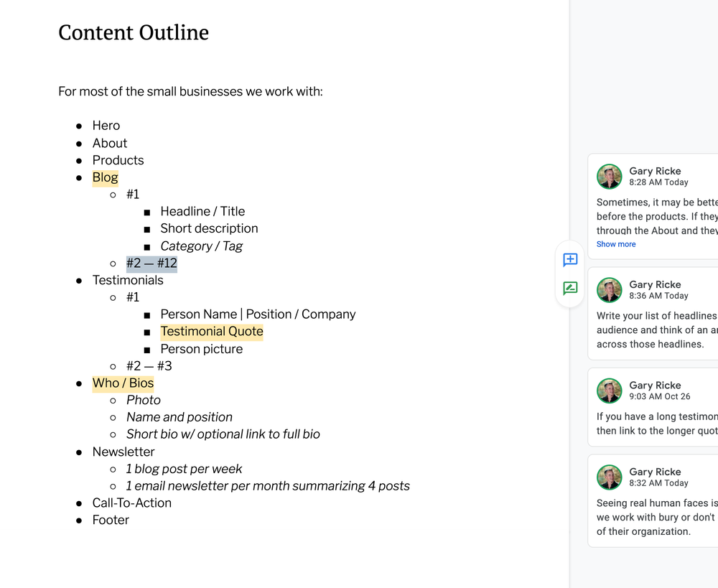718x588 pixels.
Task: Click the highlighted Who / Bios item
Action: point(123,383)
